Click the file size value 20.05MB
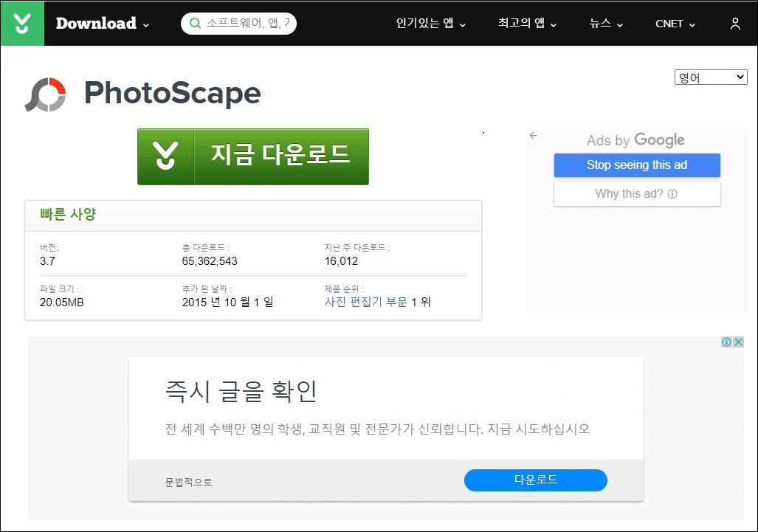This screenshot has height=532, width=758. [62, 303]
